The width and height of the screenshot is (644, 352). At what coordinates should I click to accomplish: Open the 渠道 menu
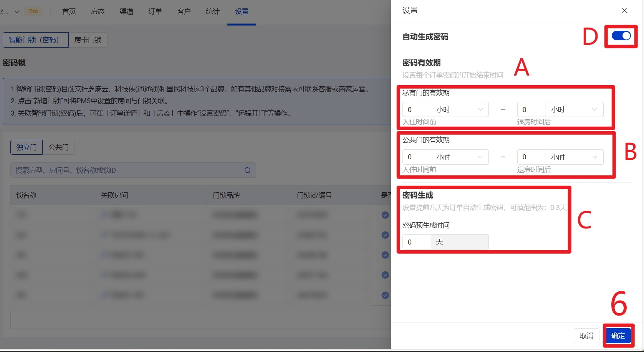coord(126,12)
